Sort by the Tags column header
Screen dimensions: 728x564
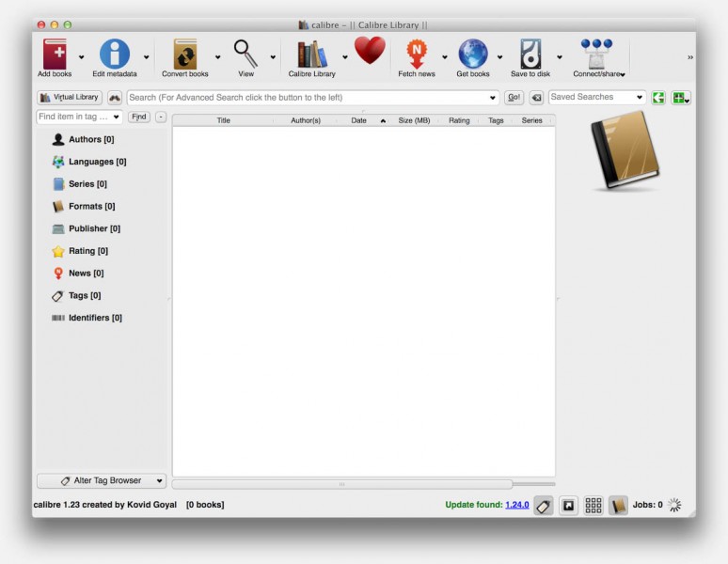[496, 120]
